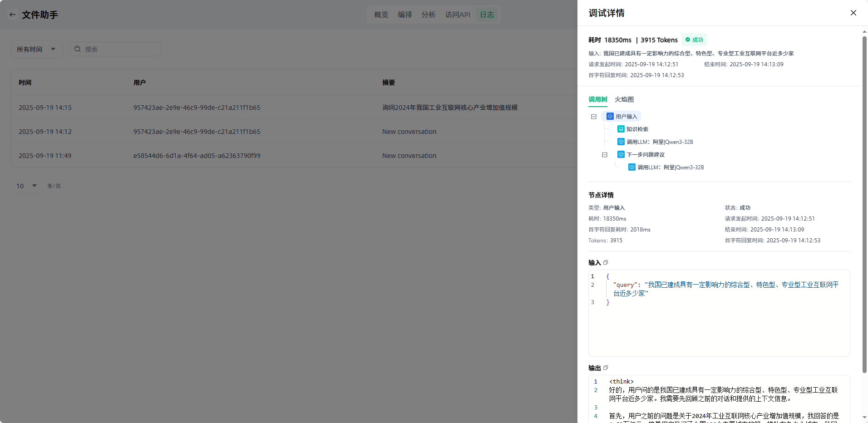Click the debug panel vertical scrollbar

pyautogui.click(x=864, y=204)
